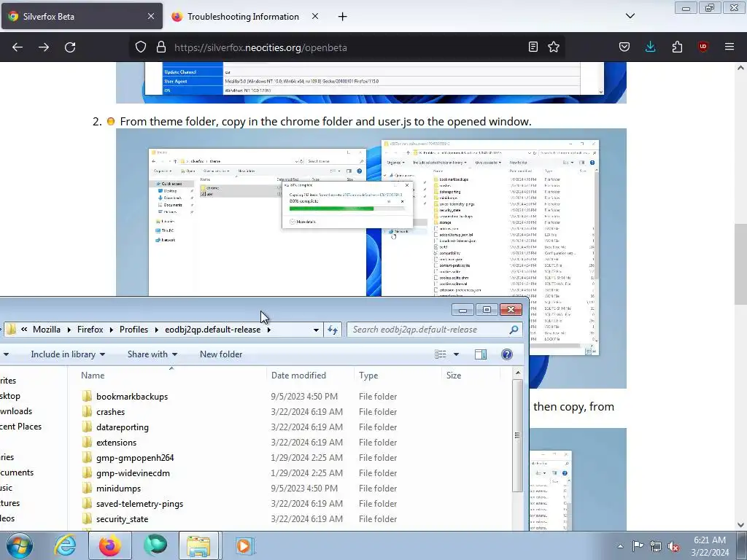This screenshot has width=747, height=560.
Task: Open browser hamburger menu
Action: [x=729, y=47]
